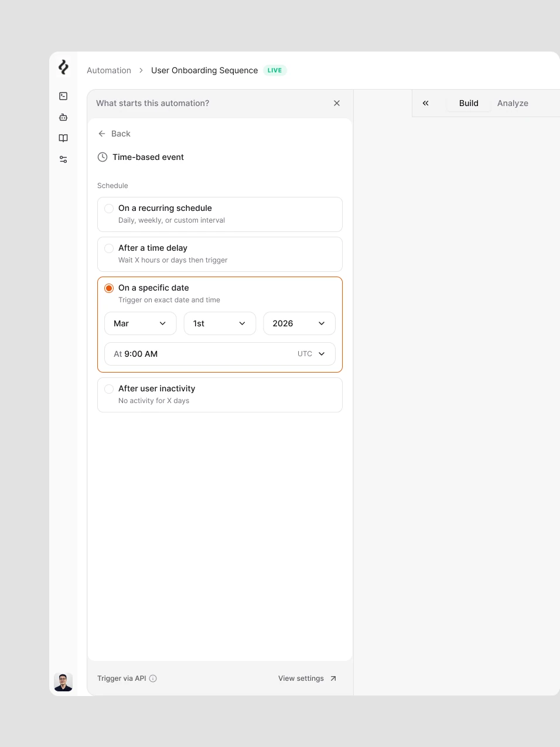560x747 pixels.
Task: Open the Mar month dropdown
Action: click(141, 323)
